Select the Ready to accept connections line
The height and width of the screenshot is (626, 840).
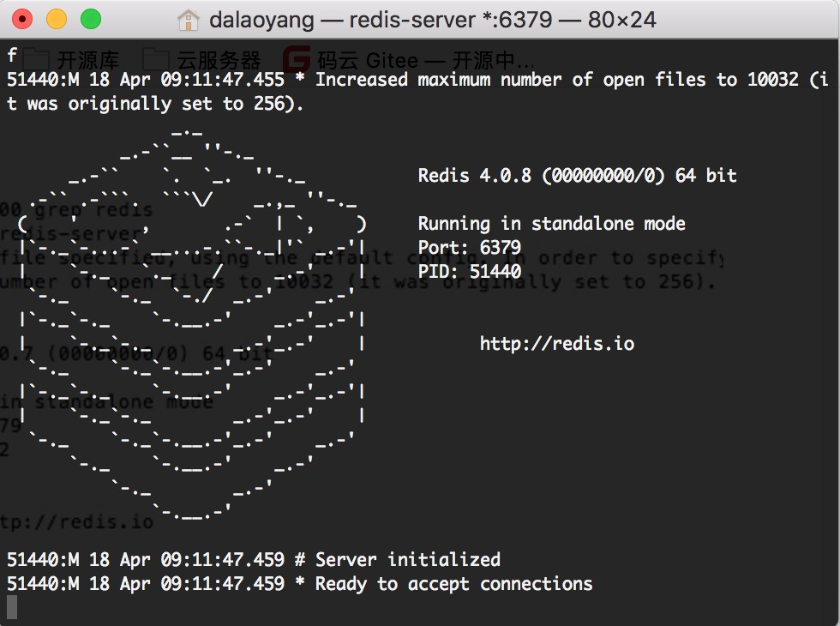[x=299, y=583]
